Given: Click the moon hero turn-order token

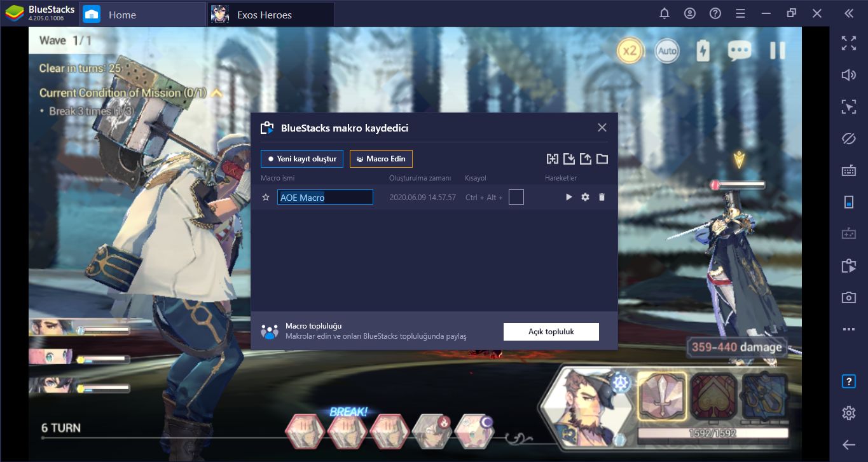Looking at the screenshot, I should pos(474,431).
